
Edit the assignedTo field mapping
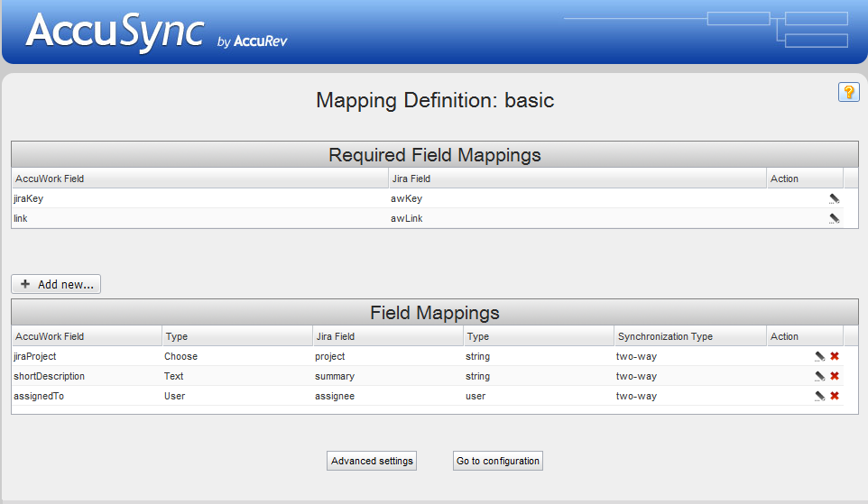pos(819,396)
